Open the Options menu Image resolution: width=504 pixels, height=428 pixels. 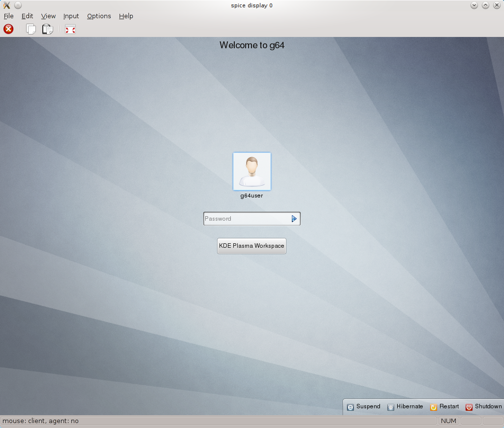99,16
